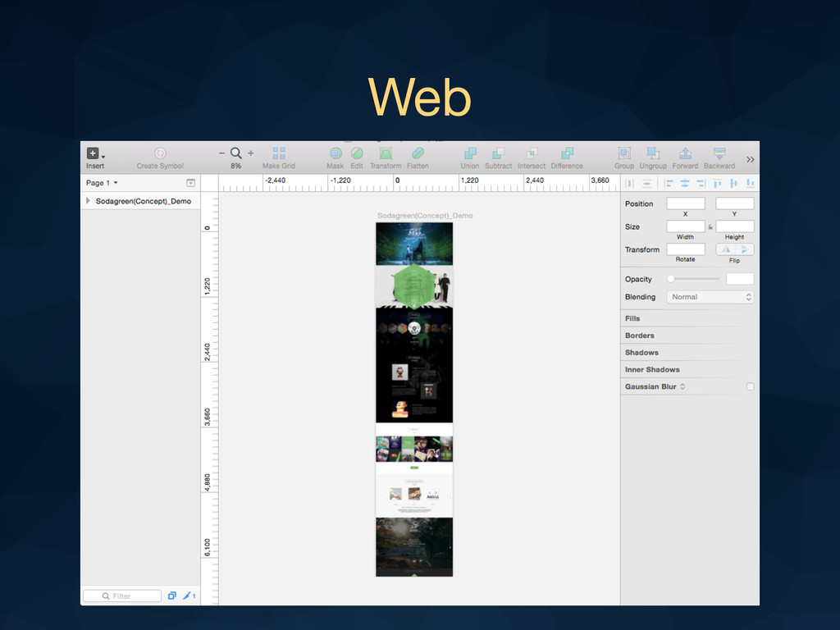The height and width of the screenshot is (630, 840).
Task: Open the Shadows section header
Action: click(641, 353)
